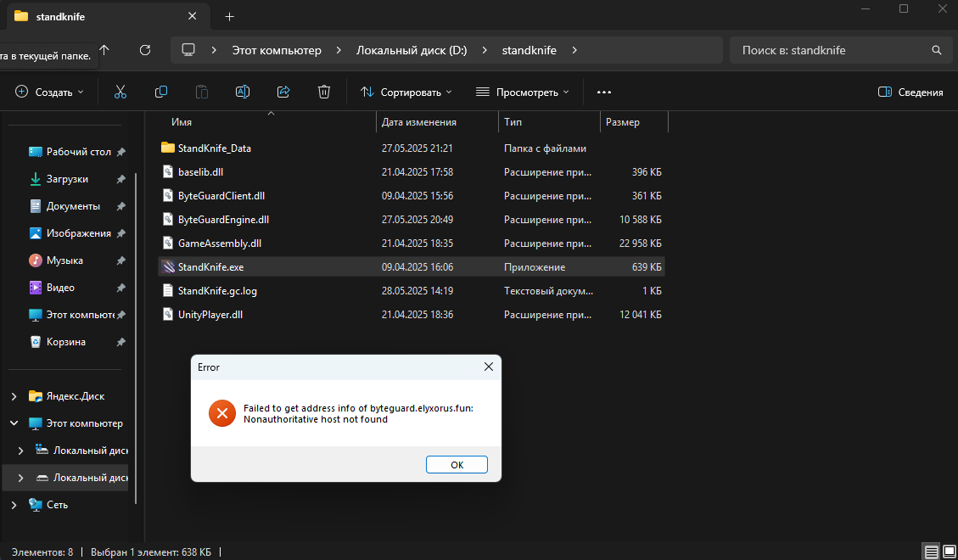Select GameAssembly.dll file

click(x=412, y=243)
